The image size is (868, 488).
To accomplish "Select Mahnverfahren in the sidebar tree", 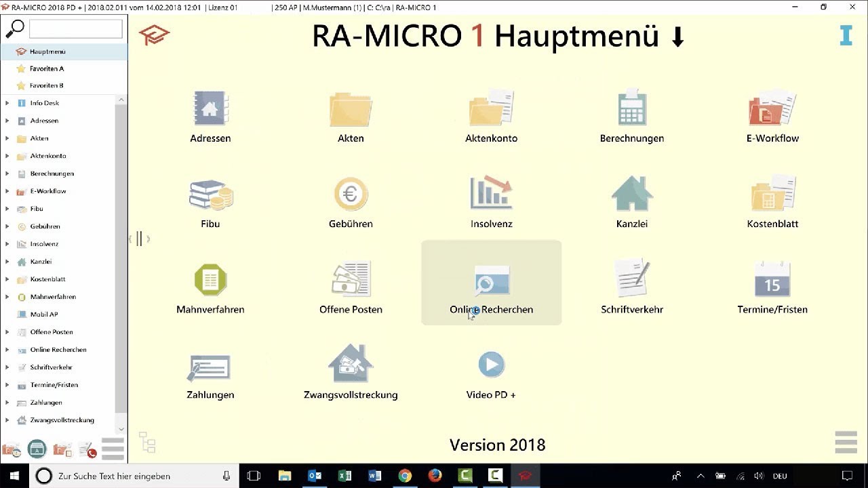I will [x=53, y=297].
